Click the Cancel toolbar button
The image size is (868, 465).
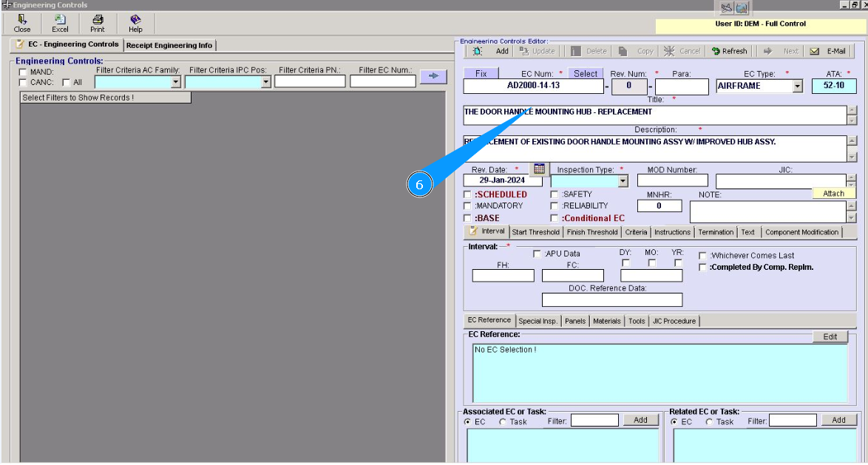point(682,51)
